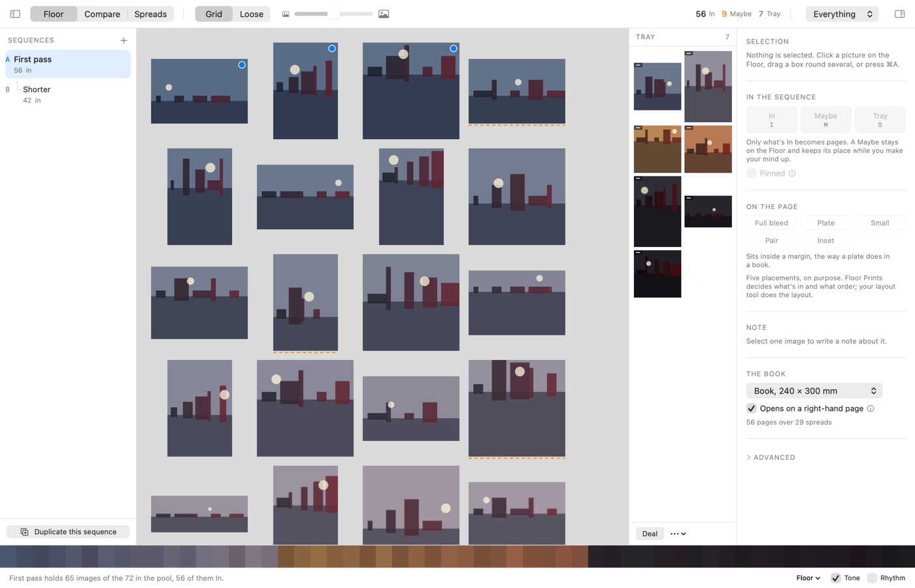Click the blue marker on first floor image

[242, 65]
